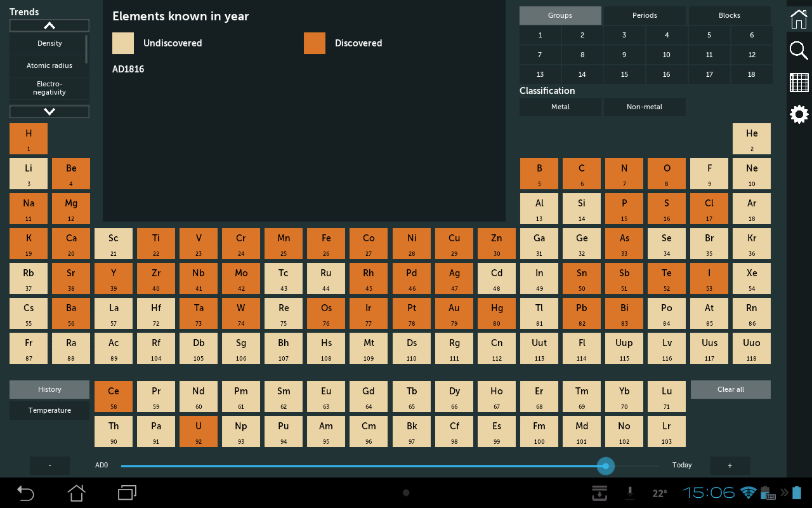Switch to the Blocks tab

[729, 15]
